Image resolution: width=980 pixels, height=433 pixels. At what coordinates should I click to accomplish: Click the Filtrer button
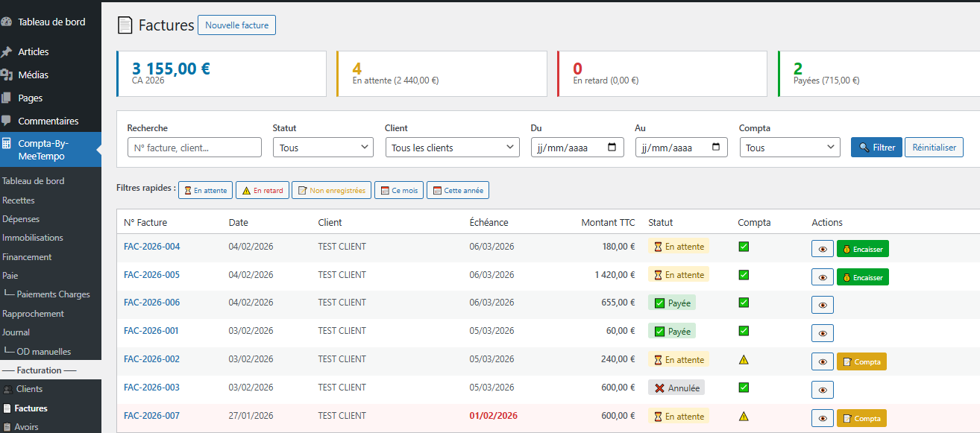pos(876,147)
